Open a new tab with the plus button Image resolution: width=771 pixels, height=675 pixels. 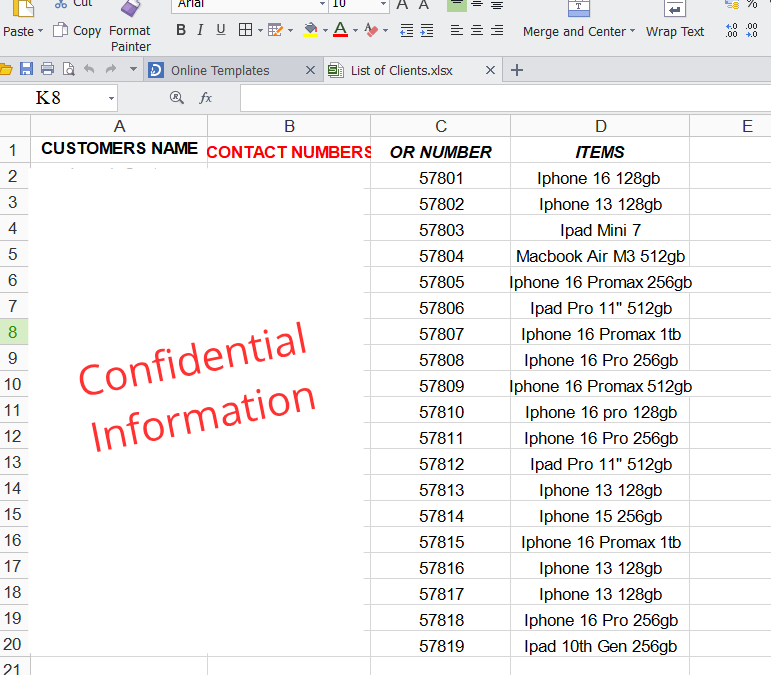517,70
